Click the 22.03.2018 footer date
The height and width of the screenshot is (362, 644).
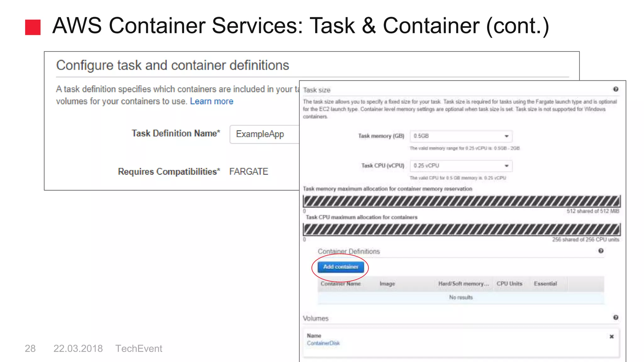pyautogui.click(x=78, y=348)
